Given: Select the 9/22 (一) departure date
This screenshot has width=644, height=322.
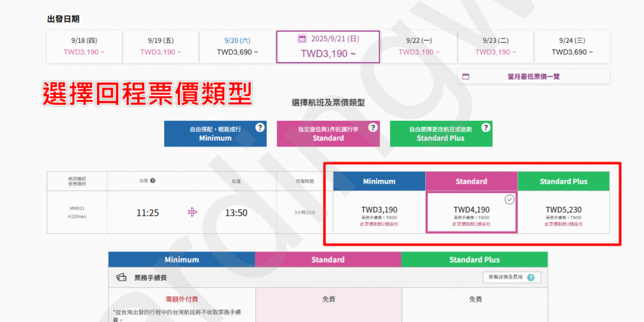Looking at the screenshot, I should (x=418, y=47).
